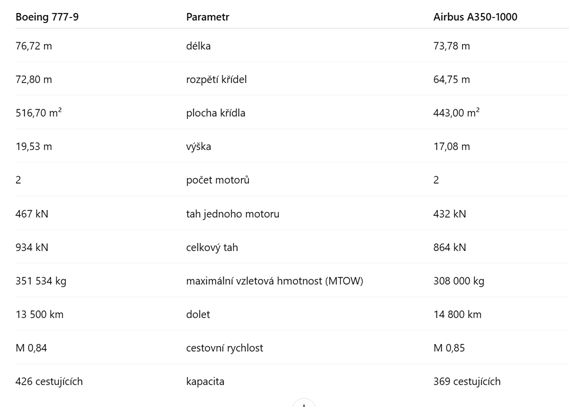Click the Airbus height value 17,08 m
This screenshot has width=571, height=409.
pyautogui.click(x=452, y=146)
